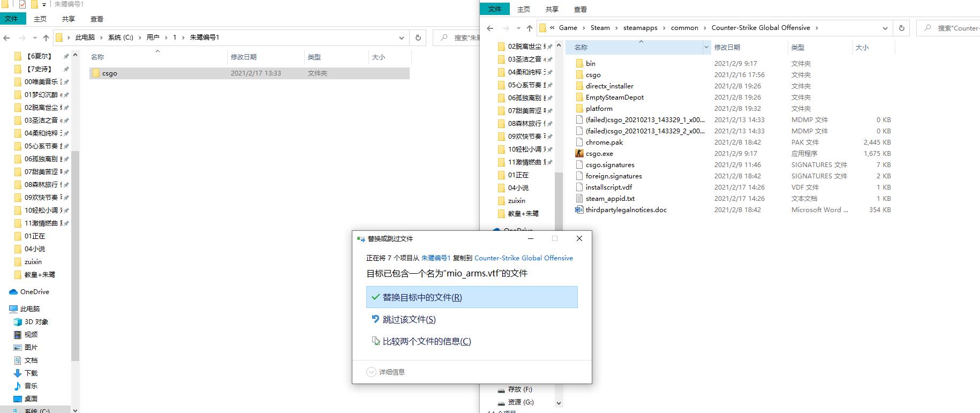Viewport: 980px width, 413px height.
Task: Open 名称 column filter dropdown in right Explorer
Action: pyautogui.click(x=706, y=48)
